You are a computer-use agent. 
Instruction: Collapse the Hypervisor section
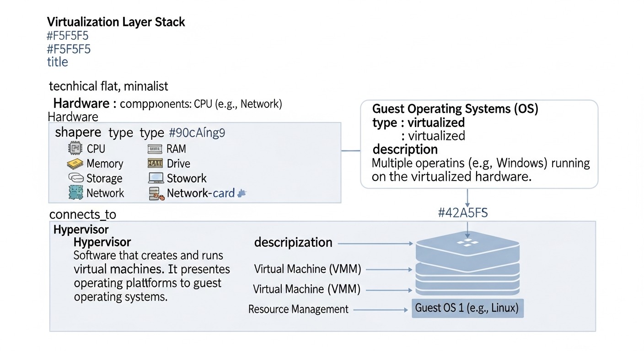[81, 229]
